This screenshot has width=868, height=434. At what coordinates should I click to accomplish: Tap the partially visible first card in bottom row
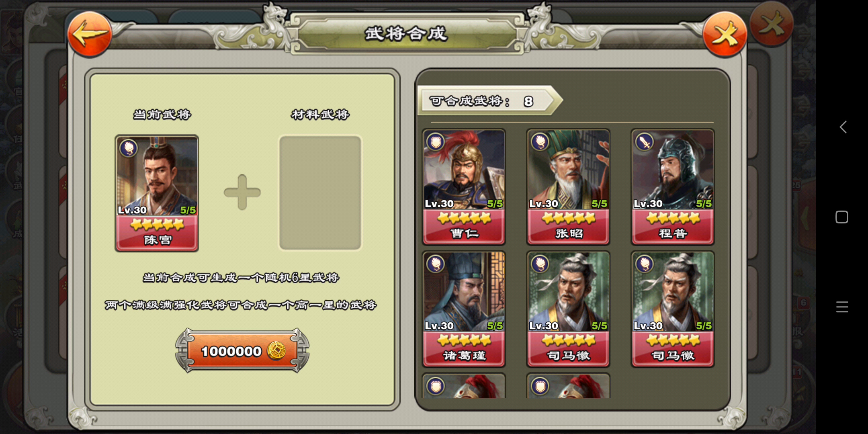pyautogui.click(x=464, y=386)
